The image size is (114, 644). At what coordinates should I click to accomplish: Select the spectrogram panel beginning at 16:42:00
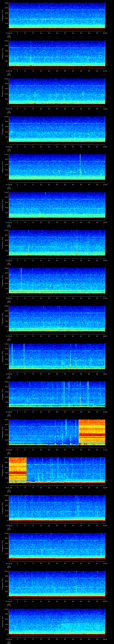click(57, 508)
